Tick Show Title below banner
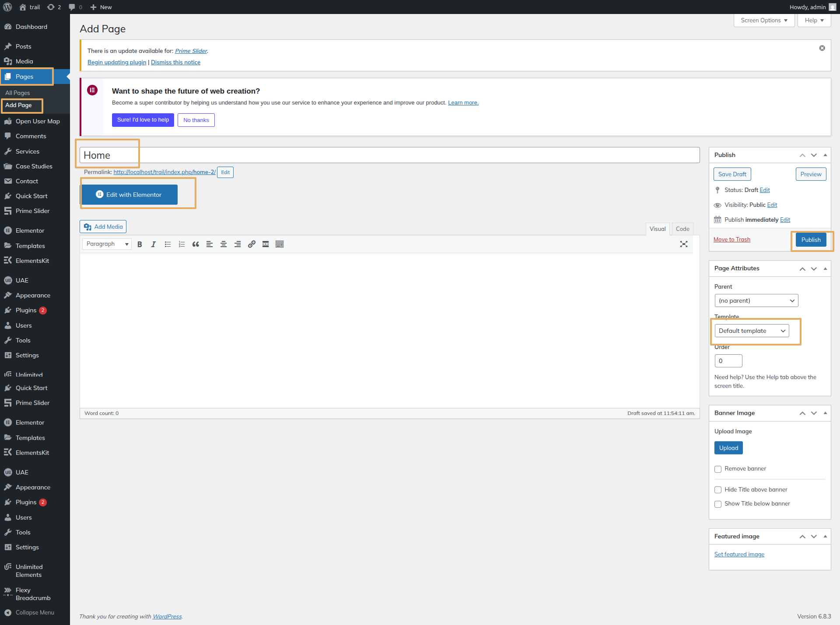The width and height of the screenshot is (840, 625). click(718, 504)
